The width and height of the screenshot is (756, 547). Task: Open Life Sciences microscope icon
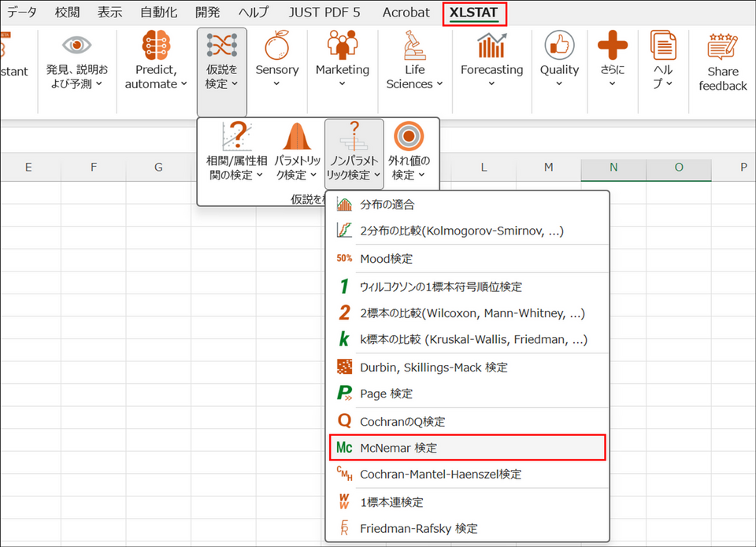[414, 46]
